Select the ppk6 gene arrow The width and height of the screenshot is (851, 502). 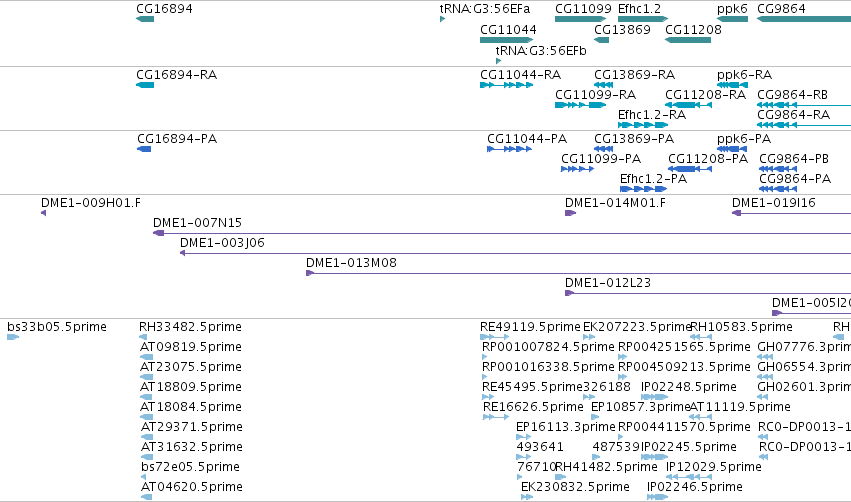click(733, 20)
